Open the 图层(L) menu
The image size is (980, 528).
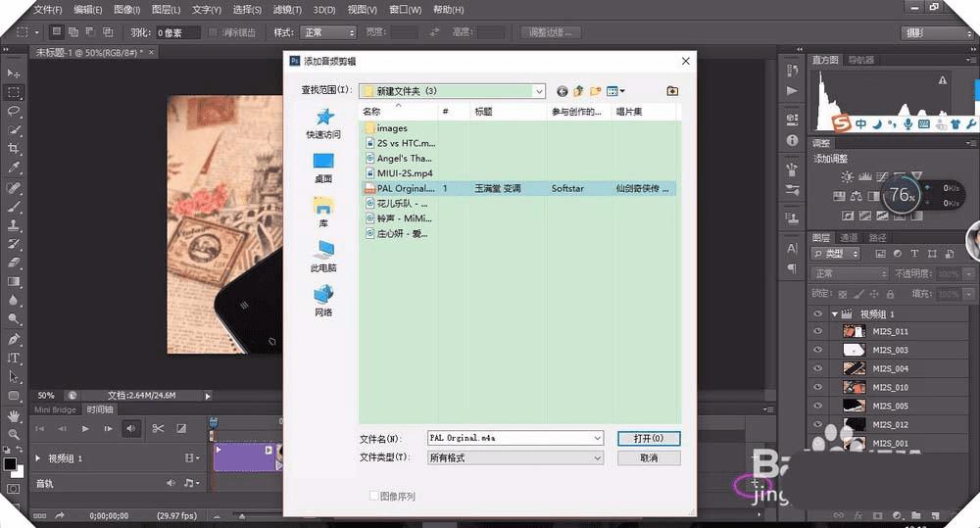166,10
